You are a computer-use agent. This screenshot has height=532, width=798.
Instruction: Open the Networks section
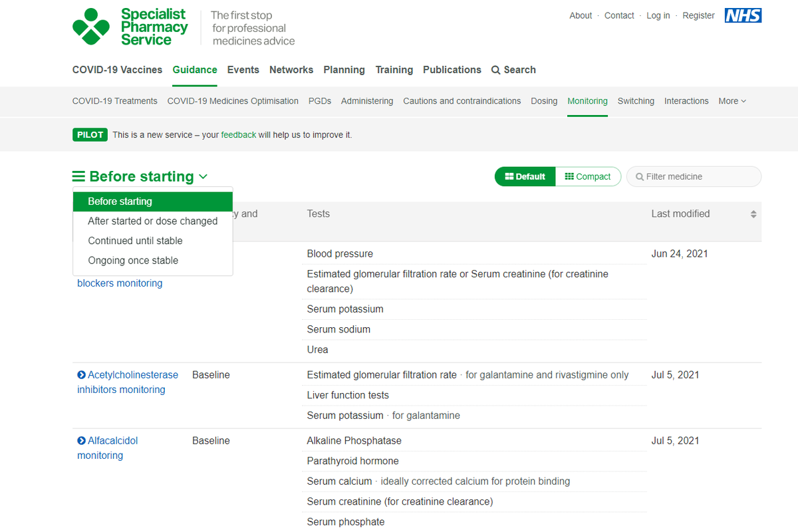(x=291, y=70)
